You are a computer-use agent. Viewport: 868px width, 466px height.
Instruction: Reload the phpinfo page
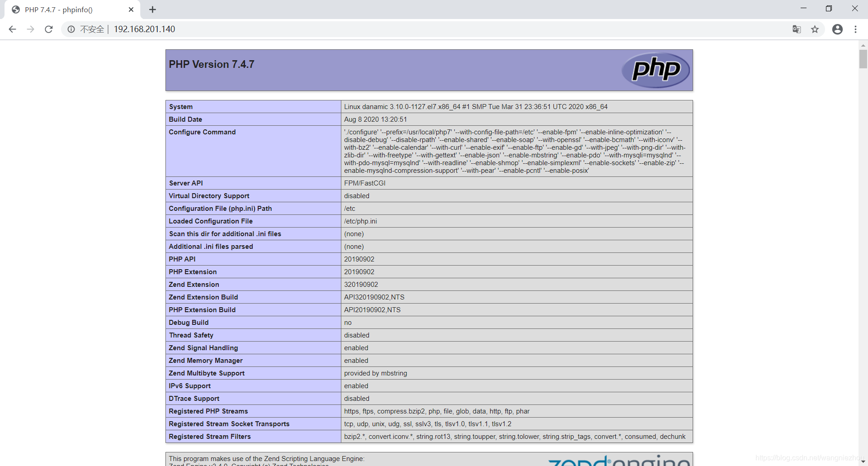(x=49, y=29)
